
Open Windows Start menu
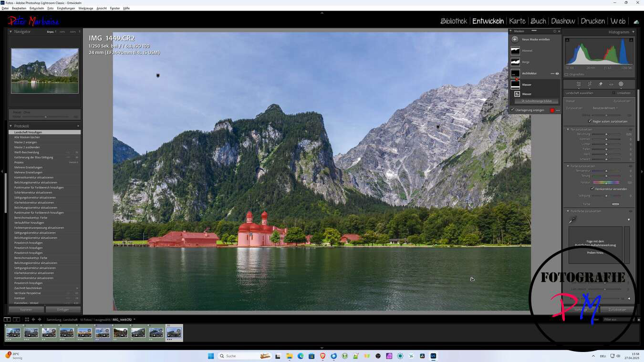211,356
